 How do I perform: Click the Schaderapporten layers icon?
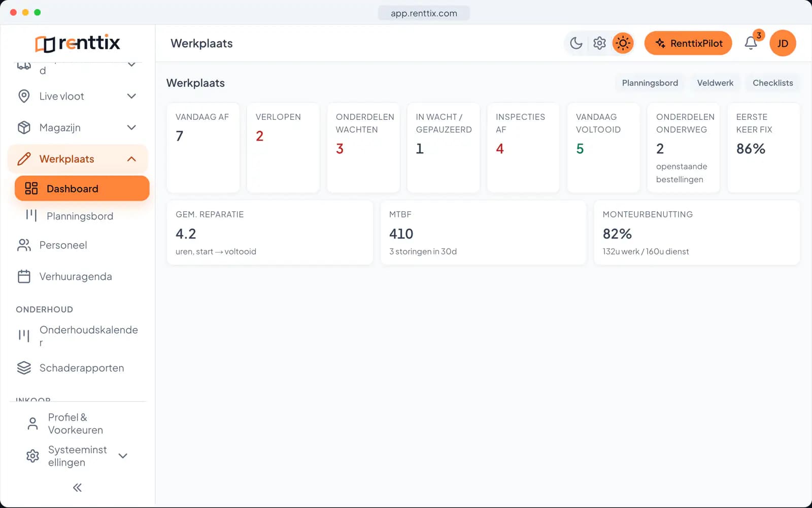click(24, 368)
